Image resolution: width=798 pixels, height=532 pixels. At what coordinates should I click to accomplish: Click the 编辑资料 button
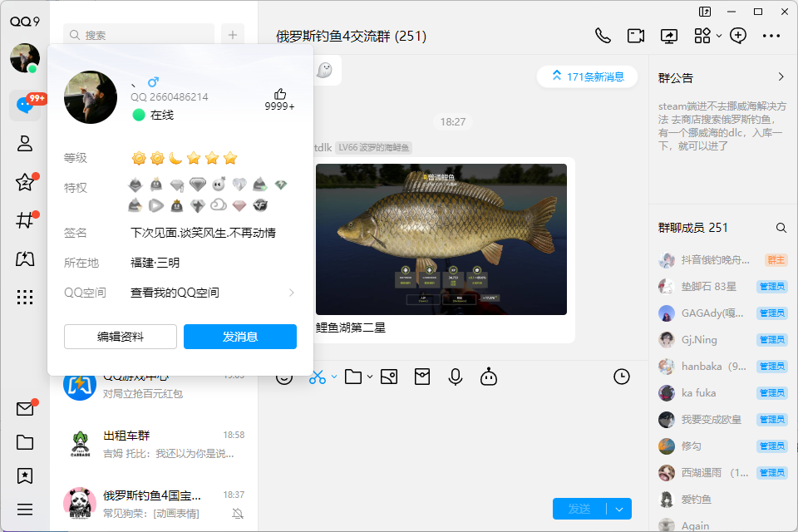(x=121, y=337)
